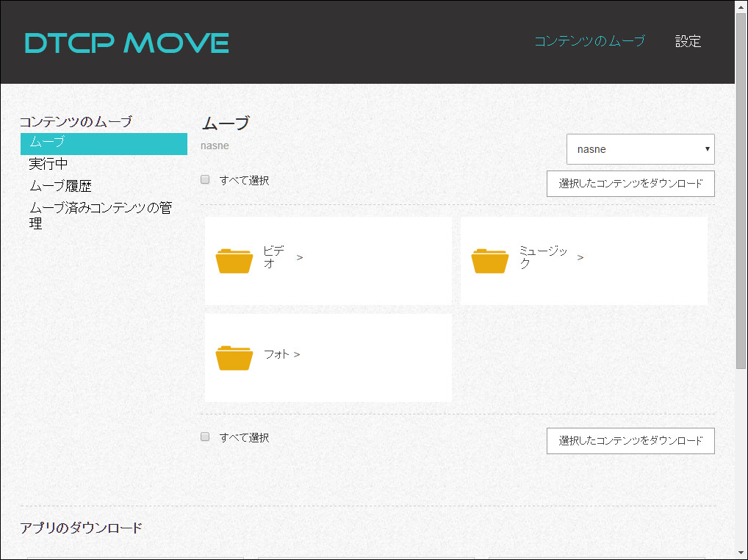The width and height of the screenshot is (748, 560).
Task: Open the ムーブ履歴 sidebar entry
Action: [56, 185]
